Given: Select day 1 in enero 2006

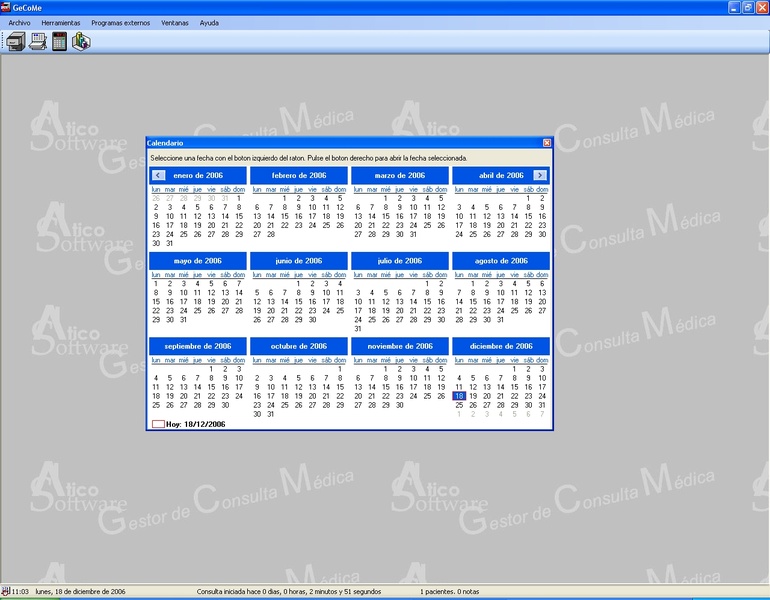Looking at the screenshot, I should pos(239,198).
